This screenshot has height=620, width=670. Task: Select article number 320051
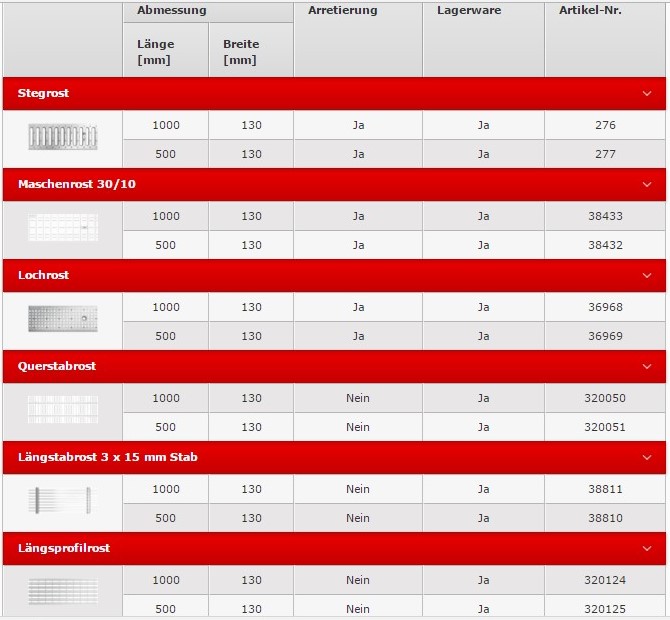click(605, 427)
